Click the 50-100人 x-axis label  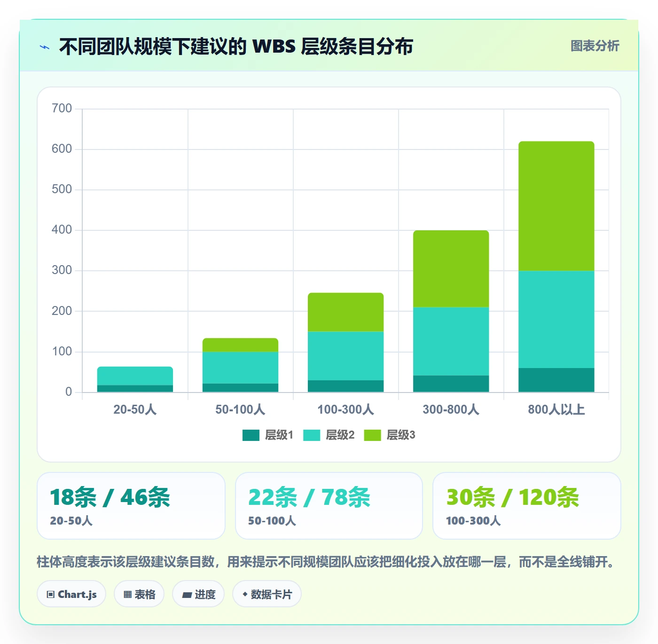[240, 409]
